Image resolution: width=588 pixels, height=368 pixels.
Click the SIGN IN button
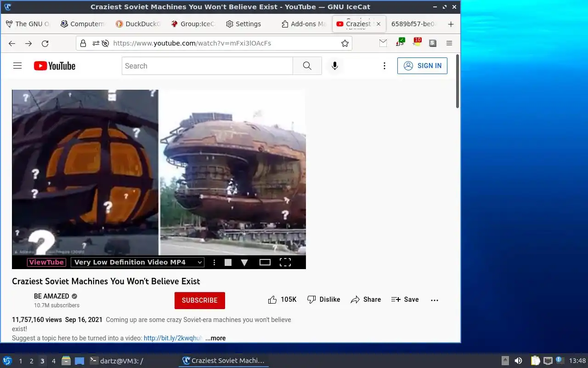pyautogui.click(x=422, y=66)
